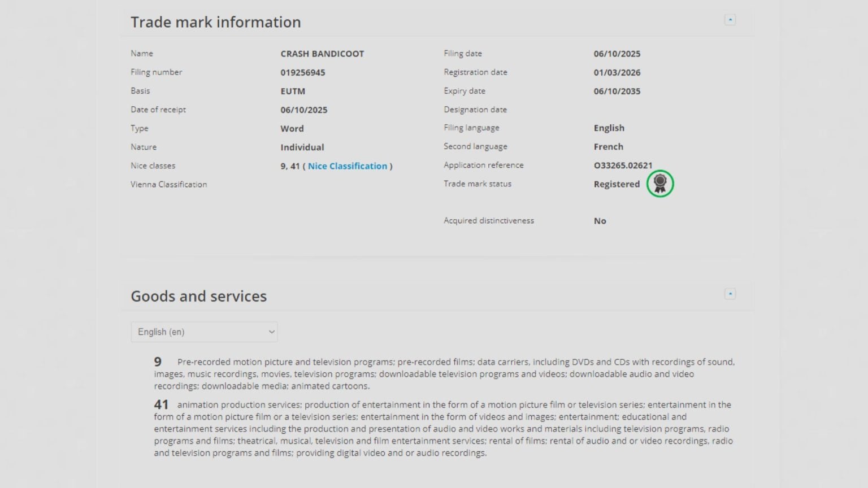
Task: Click the class 9 number in Goods and services
Action: [158, 361]
